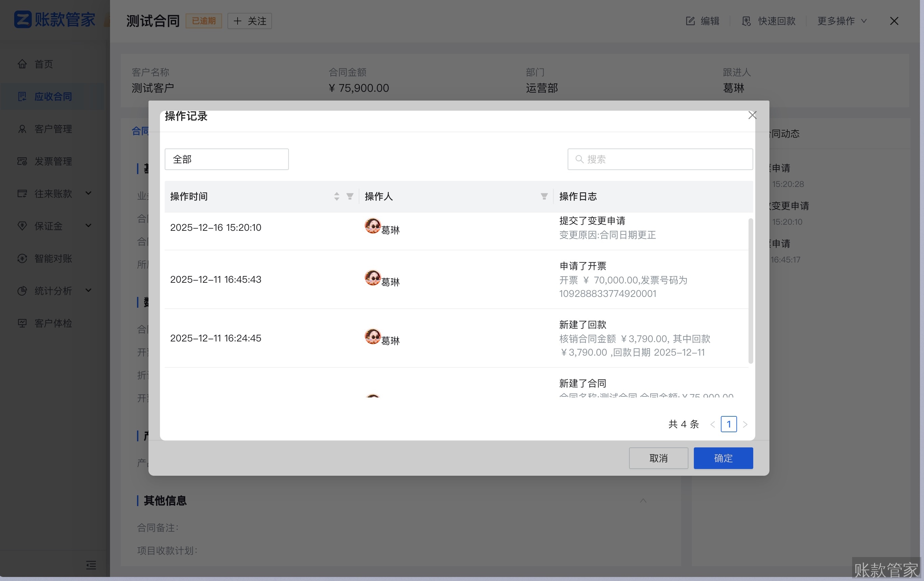The height and width of the screenshot is (581, 924).
Task: Select the 首页 home icon in sidebar
Action: (x=22, y=64)
